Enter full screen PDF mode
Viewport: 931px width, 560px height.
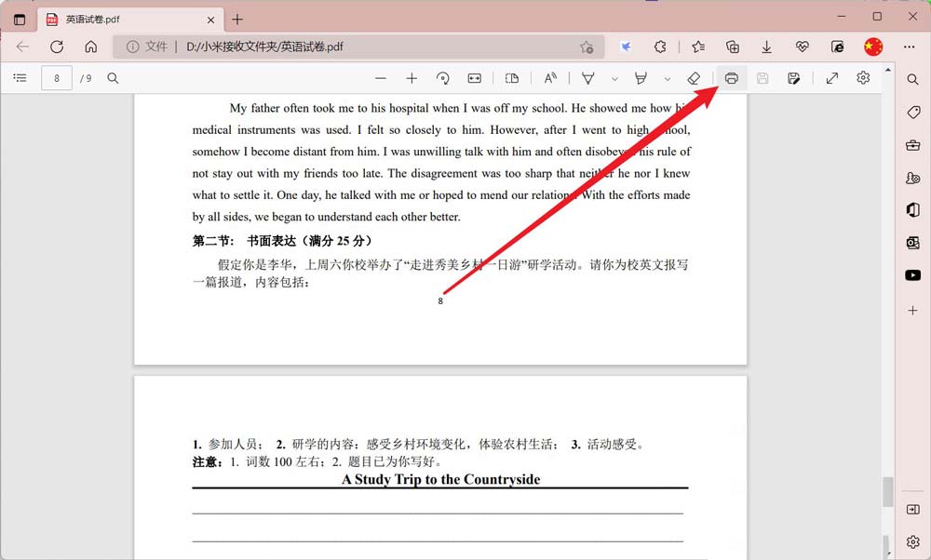coord(832,78)
